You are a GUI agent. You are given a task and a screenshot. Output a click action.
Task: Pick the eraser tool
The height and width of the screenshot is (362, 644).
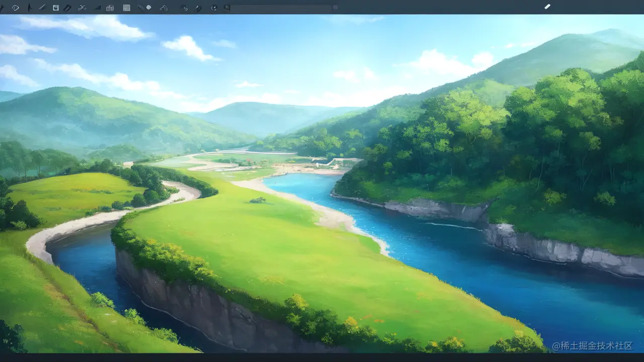click(x=148, y=7)
